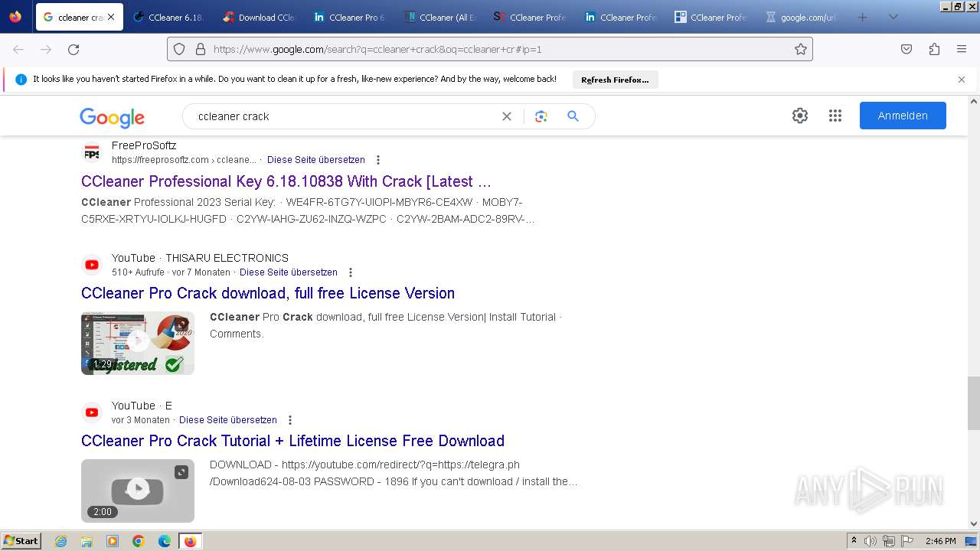Open File Explorer from the taskbar
This screenshot has width=980, height=551.
click(x=87, y=541)
